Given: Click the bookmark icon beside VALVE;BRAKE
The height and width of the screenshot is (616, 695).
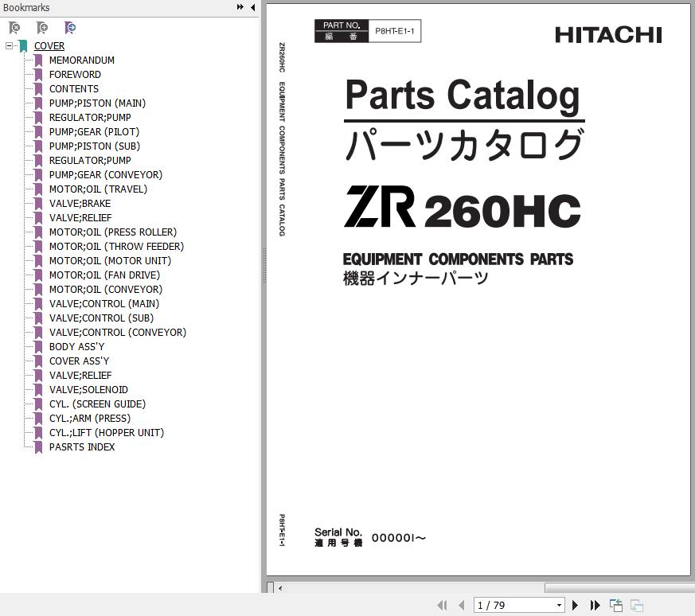Looking at the screenshot, I should coord(38,204).
